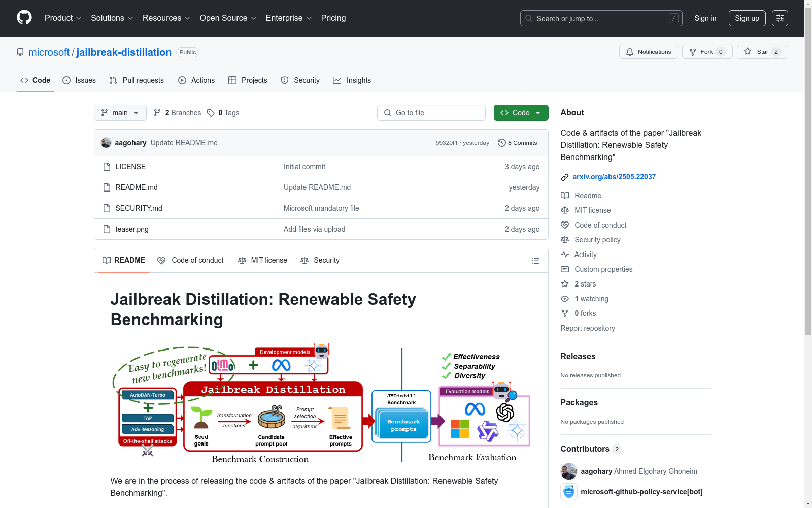
Task: Open the repository Security tab
Action: pos(300,80)
